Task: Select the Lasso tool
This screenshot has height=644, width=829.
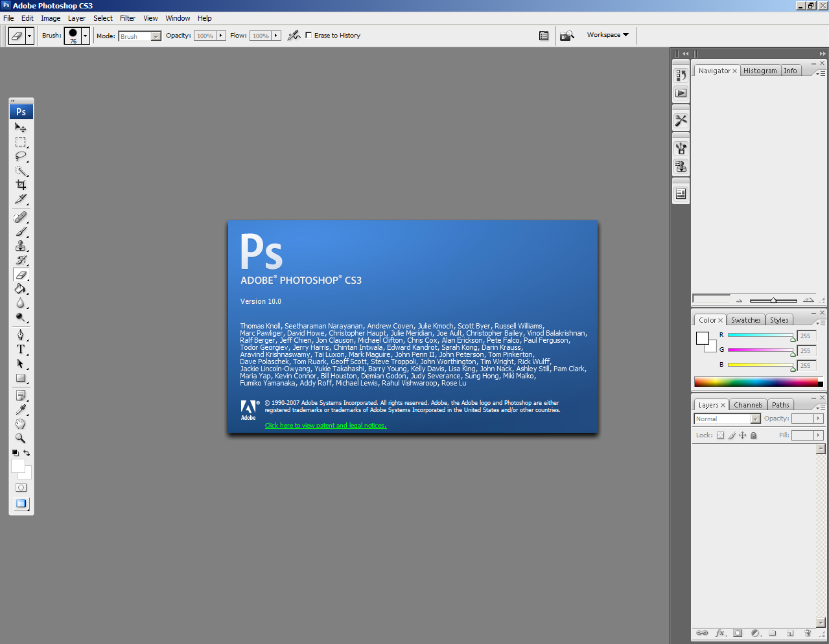Action: (x=21, y=156)
